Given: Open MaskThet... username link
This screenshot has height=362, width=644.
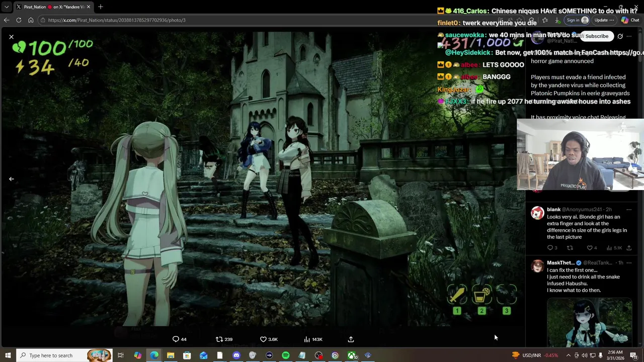Looking at the screenshot, I should (560, 263).
